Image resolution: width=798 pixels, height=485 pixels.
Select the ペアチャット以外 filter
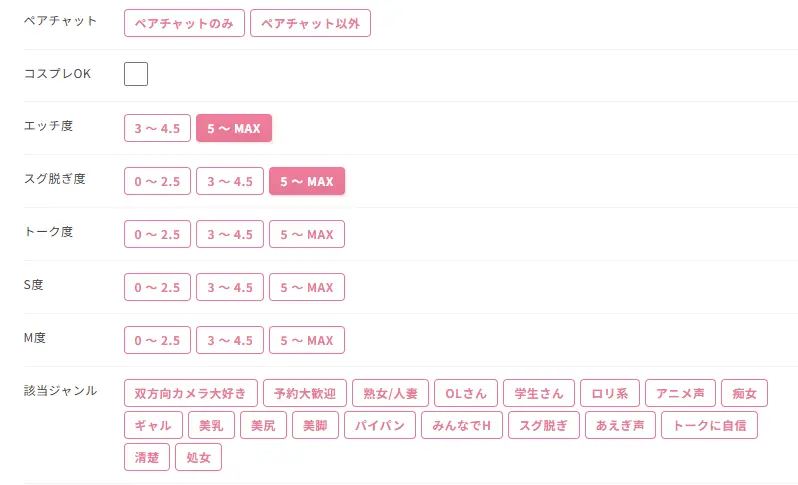point(310,23)
